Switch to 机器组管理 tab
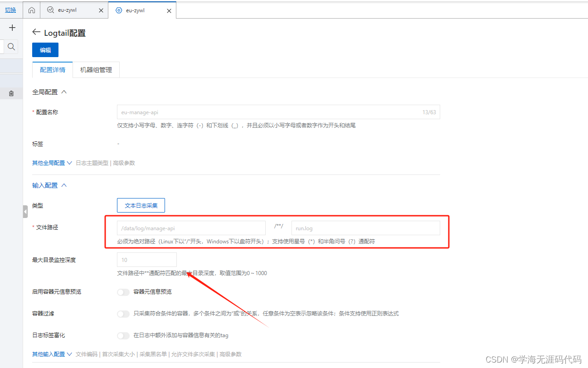The height and width of the screenshot is (368, 588). click(x=96, y=70)
